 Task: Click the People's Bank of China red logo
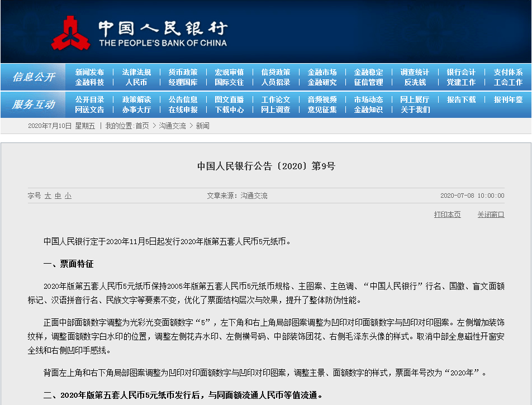[71, 34]
